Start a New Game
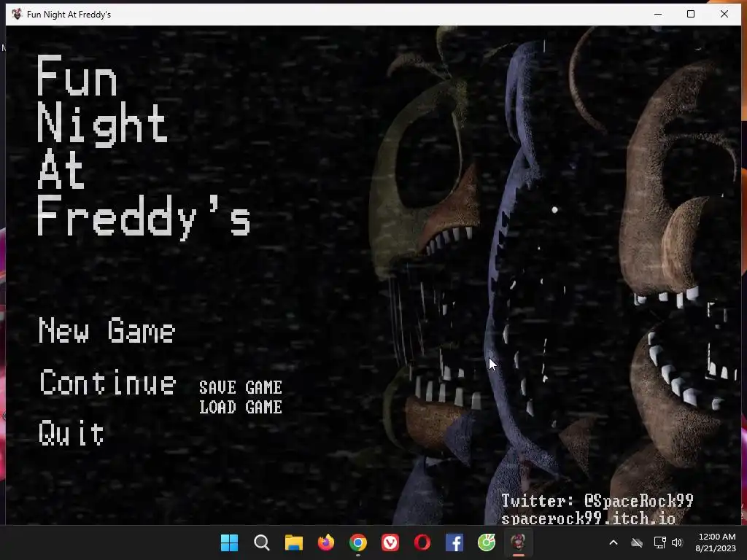 pyautogui.click(x=107, y=330)
